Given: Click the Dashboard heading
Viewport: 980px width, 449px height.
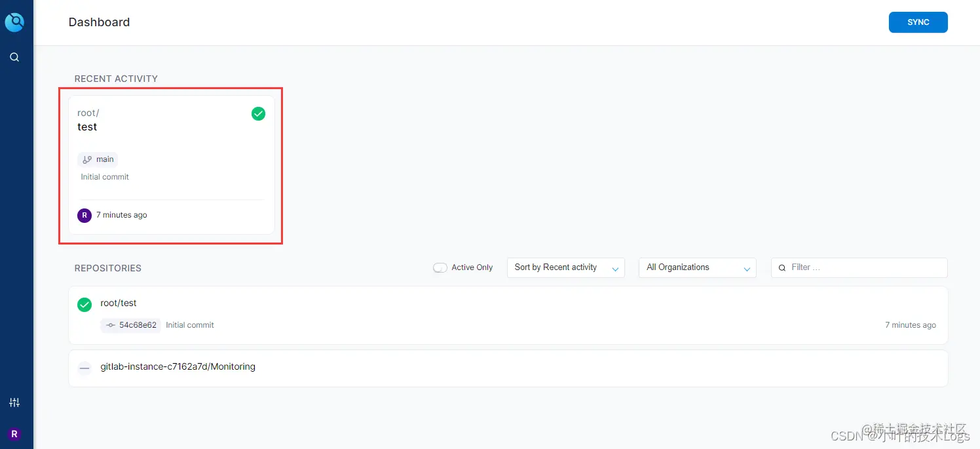Looking at the screenshot, I should click(x=99, y=22).
